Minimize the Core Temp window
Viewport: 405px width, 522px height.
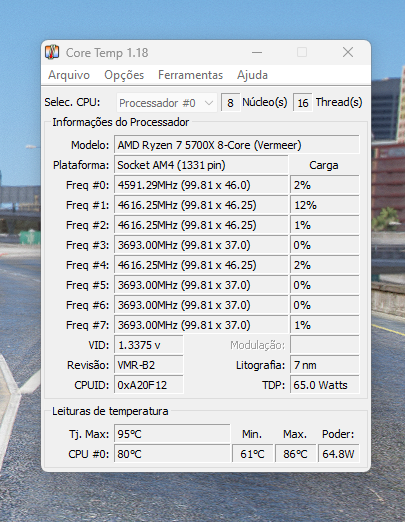tap(257, 52)
